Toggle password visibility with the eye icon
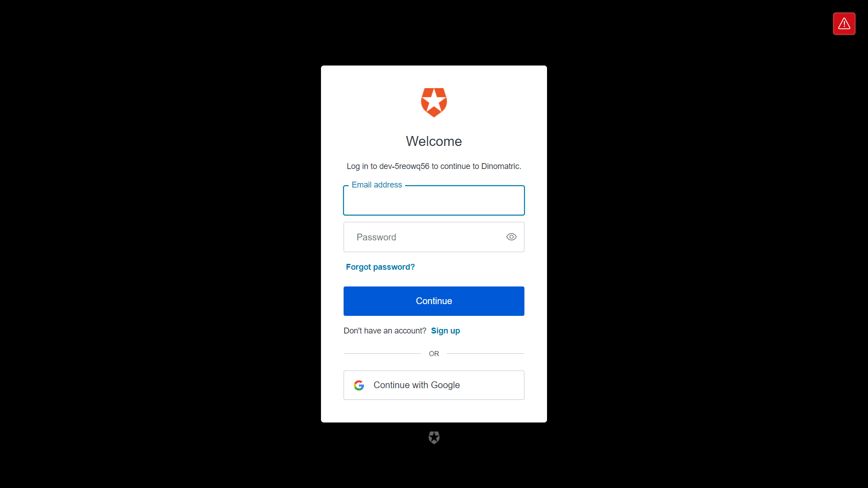The width and height of the screenshot is (868, 488). point(511,237)
